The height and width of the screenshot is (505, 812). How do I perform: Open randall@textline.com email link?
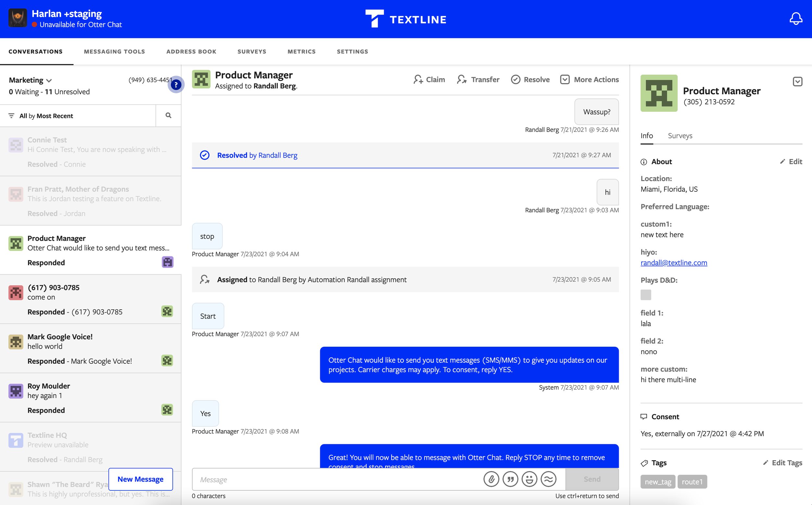tap(674, 263)
